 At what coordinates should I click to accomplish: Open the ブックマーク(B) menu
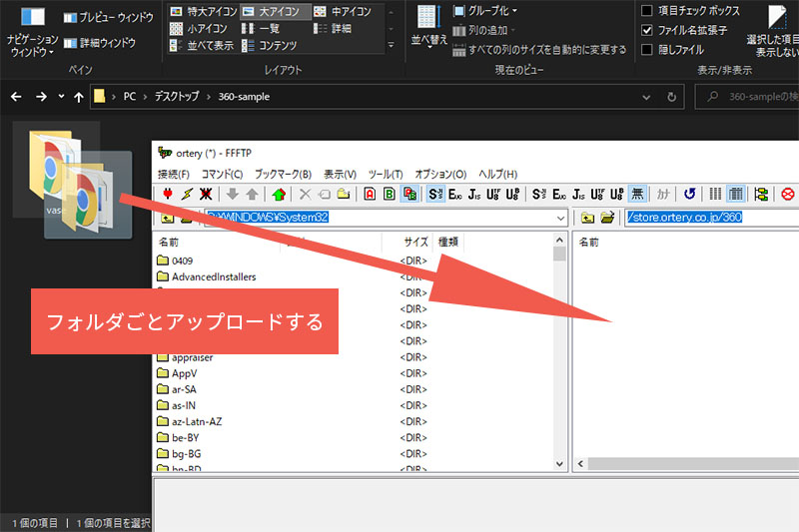point(283,174)
